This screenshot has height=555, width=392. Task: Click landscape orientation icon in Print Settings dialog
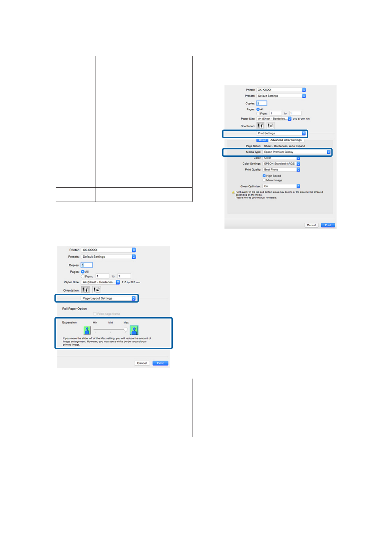[x=270, y=125]
